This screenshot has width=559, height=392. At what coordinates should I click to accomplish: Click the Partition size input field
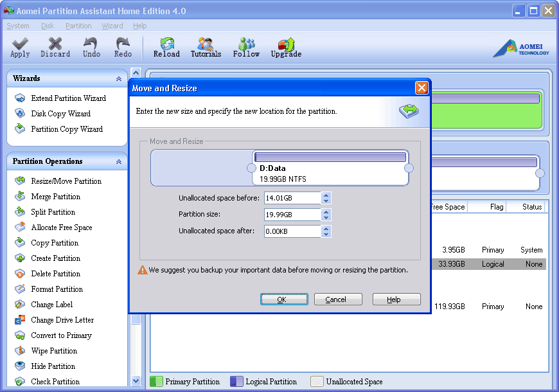(292, 215)
